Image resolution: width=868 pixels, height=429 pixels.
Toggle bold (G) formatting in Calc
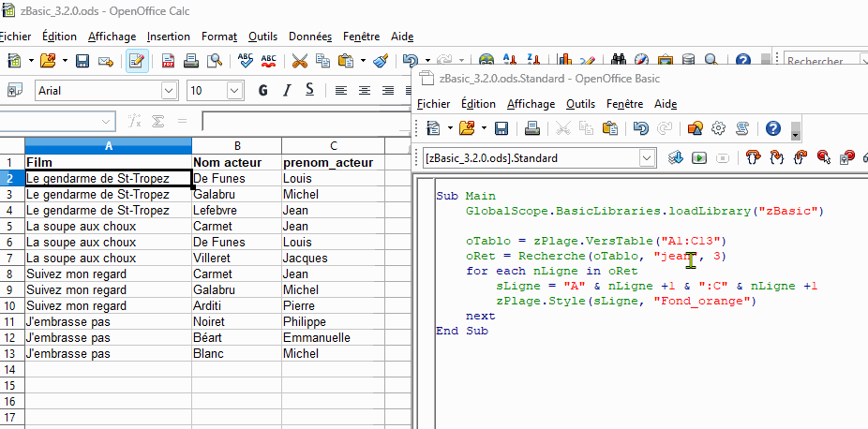click(262, 91)
